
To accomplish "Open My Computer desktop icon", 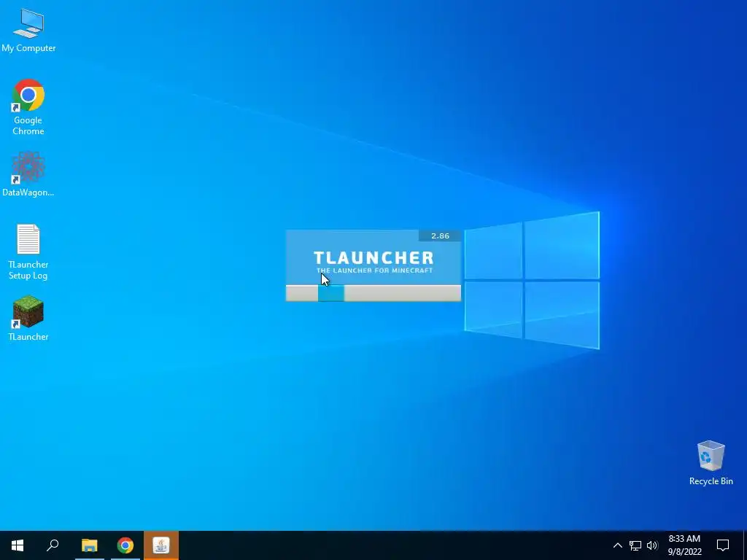I will coord(28,31).
